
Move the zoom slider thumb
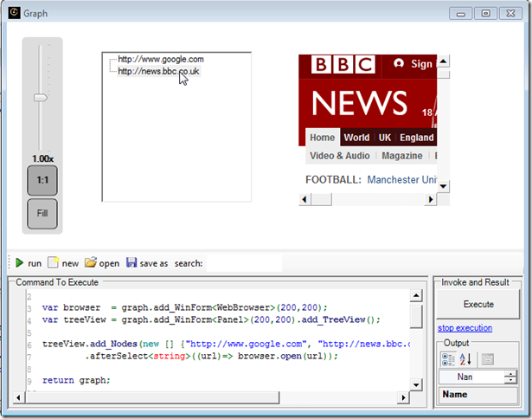click(x=41, y=98)
